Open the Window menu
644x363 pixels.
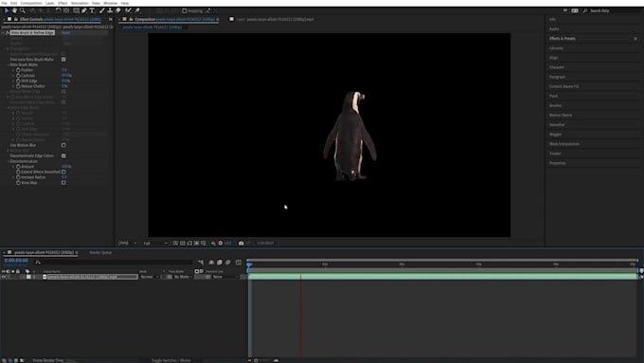click(110, 3)
